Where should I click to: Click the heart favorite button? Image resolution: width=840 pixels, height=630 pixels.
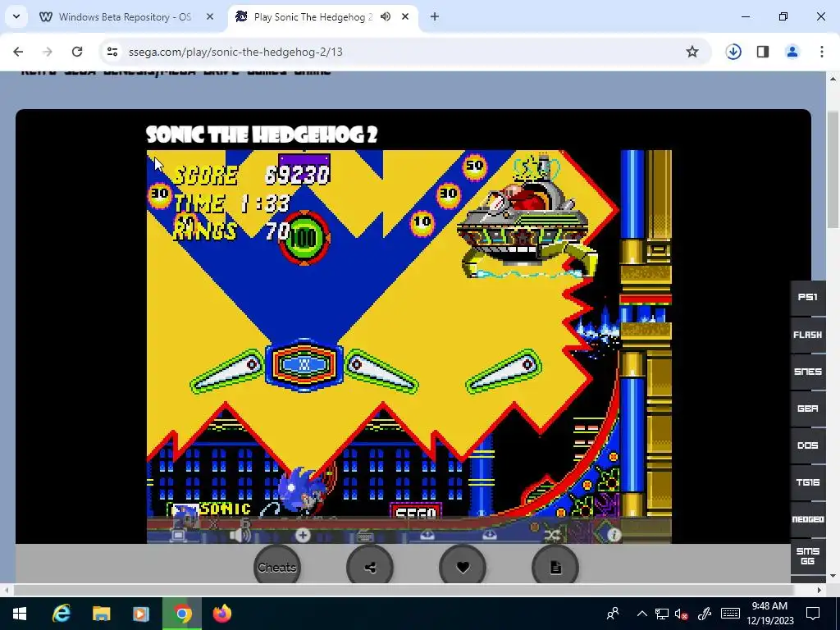(x=463, y=568)
